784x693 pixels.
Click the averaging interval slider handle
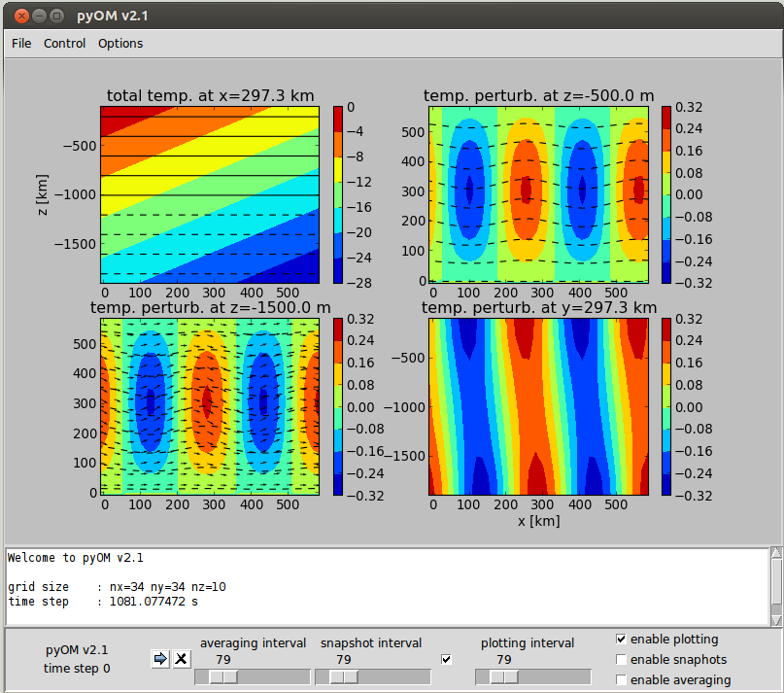click(223, 677)
